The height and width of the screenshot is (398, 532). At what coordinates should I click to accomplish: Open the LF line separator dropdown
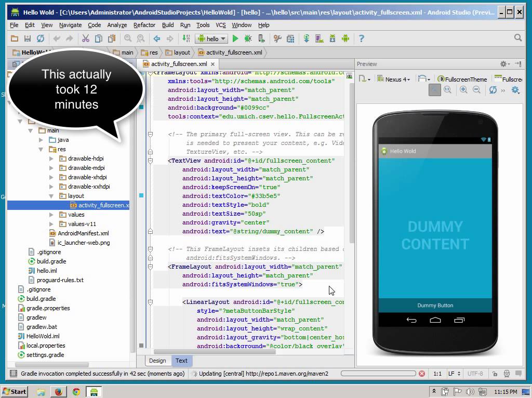454,374
